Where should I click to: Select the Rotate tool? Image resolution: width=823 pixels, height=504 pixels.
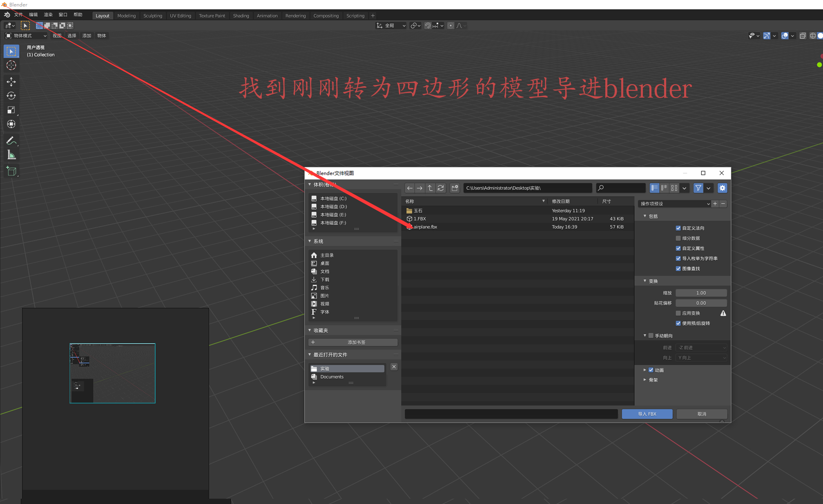click(11, 96)
